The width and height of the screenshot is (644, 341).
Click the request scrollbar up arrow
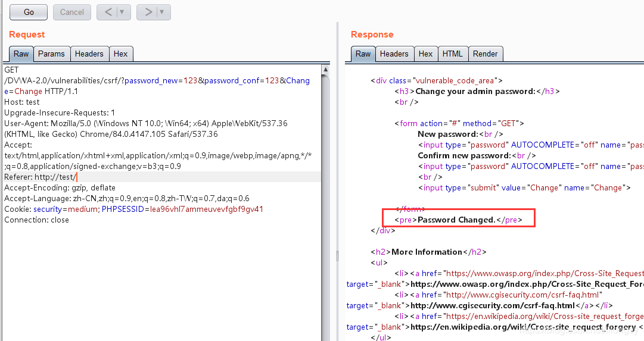click(x=325, y=70)
